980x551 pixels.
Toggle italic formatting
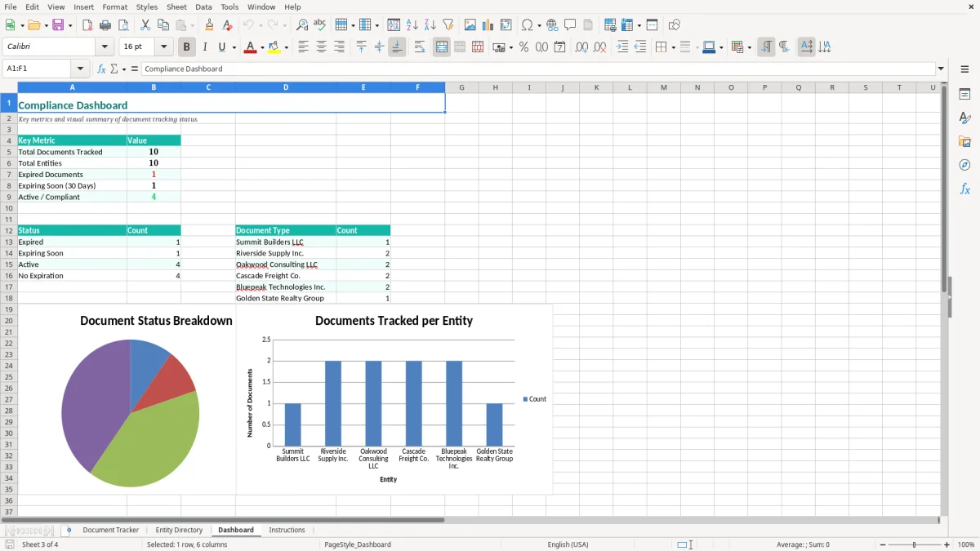coord(205,47)
